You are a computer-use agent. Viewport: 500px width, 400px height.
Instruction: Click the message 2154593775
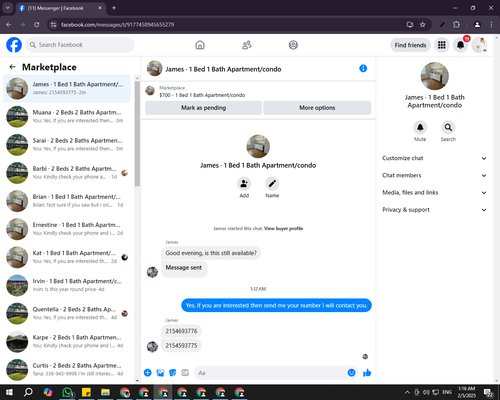[x=181, y=346]
